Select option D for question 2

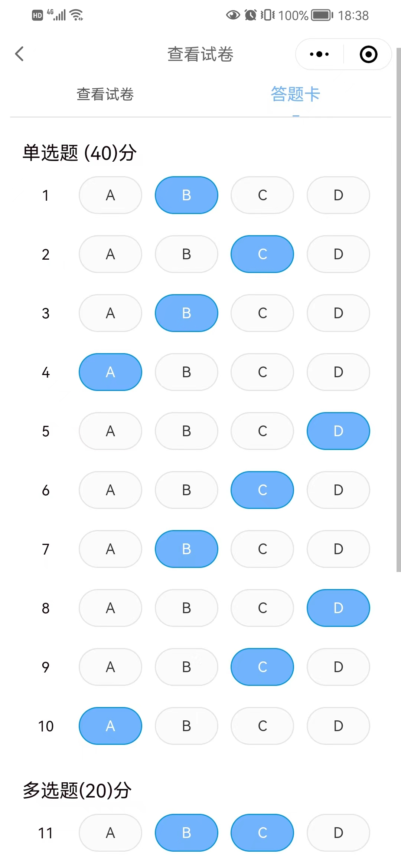pyautogui.click(x=338, y=254)
